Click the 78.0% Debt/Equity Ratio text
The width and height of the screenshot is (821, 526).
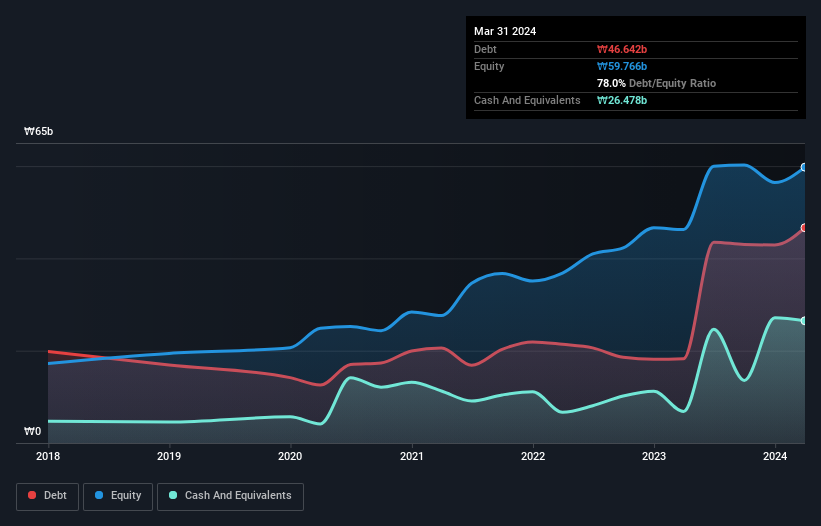(656, 83)
